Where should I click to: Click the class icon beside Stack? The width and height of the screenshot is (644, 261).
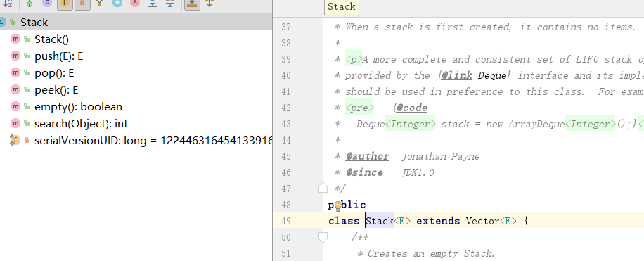tap(2, 23)
